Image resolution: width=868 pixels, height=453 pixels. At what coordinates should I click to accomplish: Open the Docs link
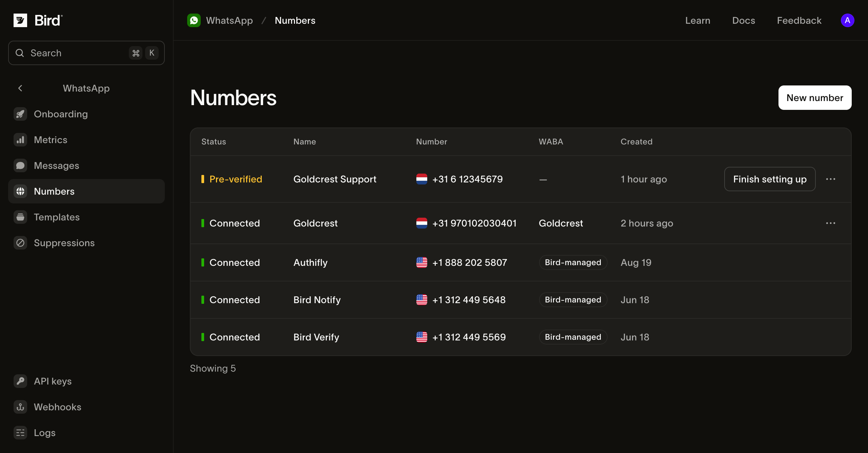[744, 20]
